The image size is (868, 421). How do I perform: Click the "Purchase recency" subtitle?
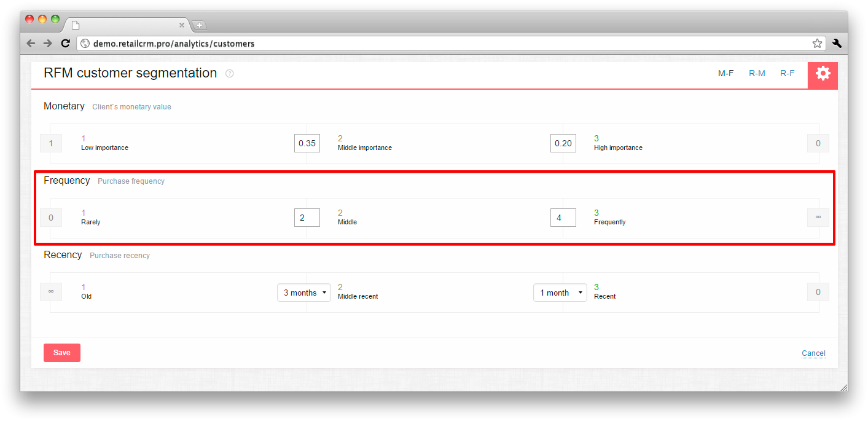coord(120,256)
